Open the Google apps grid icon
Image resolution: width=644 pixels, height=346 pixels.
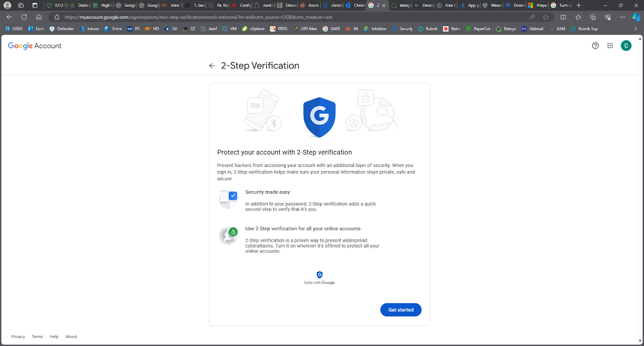[x=610, y=46]
